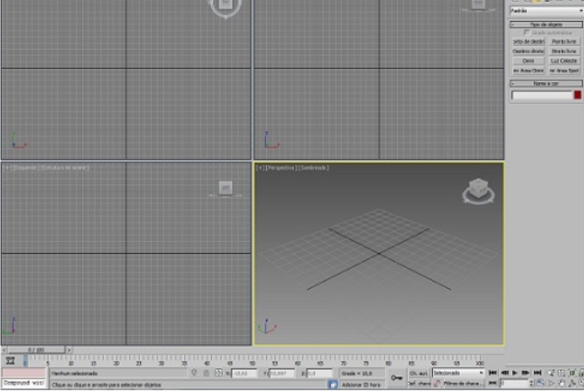
Task: Toggle absolute/offset transform mode icon
Action: 218,373
